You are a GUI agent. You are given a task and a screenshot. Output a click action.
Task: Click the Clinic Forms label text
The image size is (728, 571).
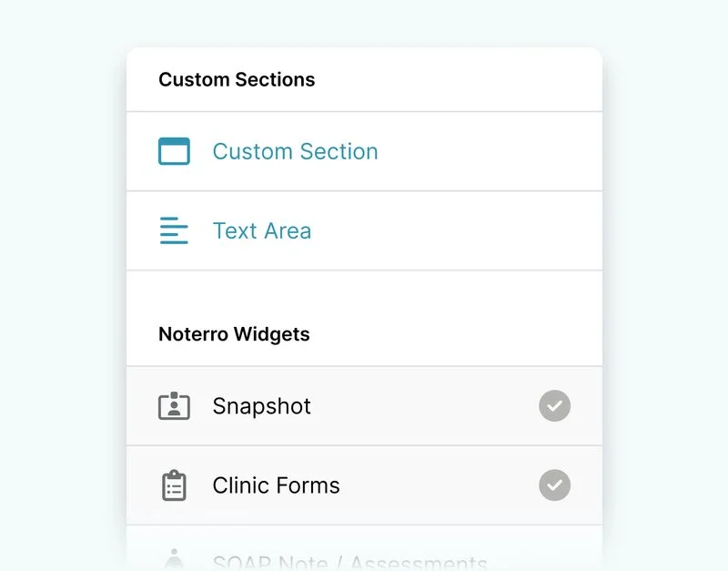point(275,485)
